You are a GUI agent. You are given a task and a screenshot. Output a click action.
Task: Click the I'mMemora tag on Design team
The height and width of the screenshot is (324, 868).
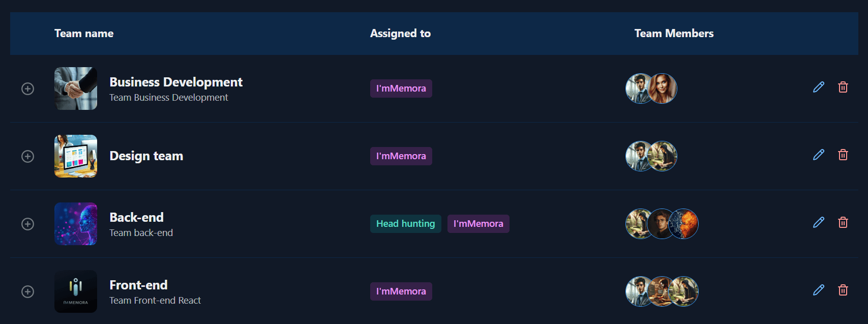(401, 156)
